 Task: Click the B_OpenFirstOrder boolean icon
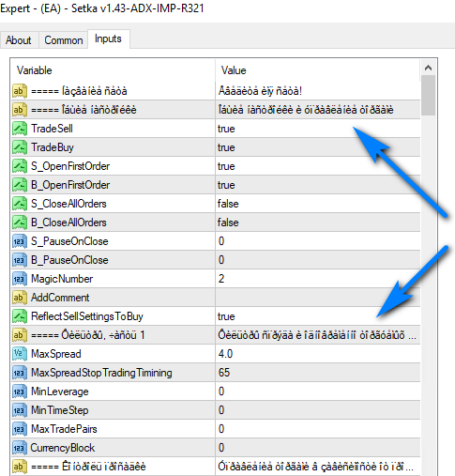[x=20, y=185]
